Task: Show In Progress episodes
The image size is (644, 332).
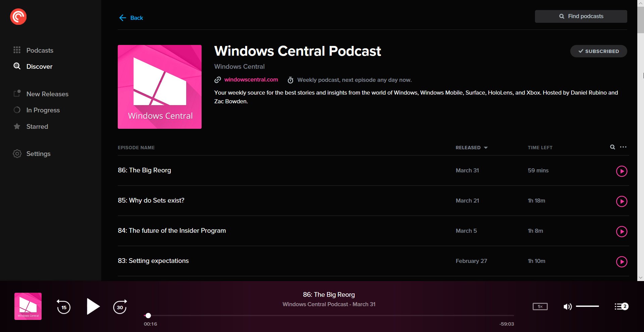Action: click(36, 110)
